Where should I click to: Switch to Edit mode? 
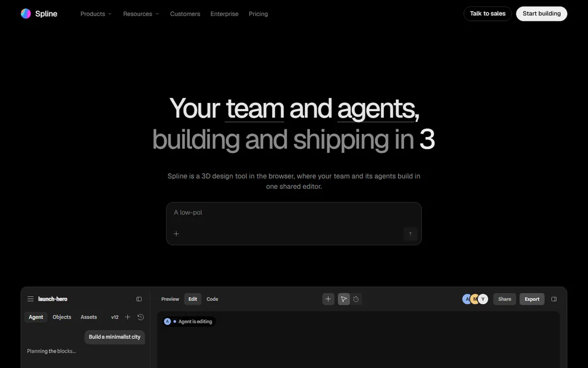point(193,299)
